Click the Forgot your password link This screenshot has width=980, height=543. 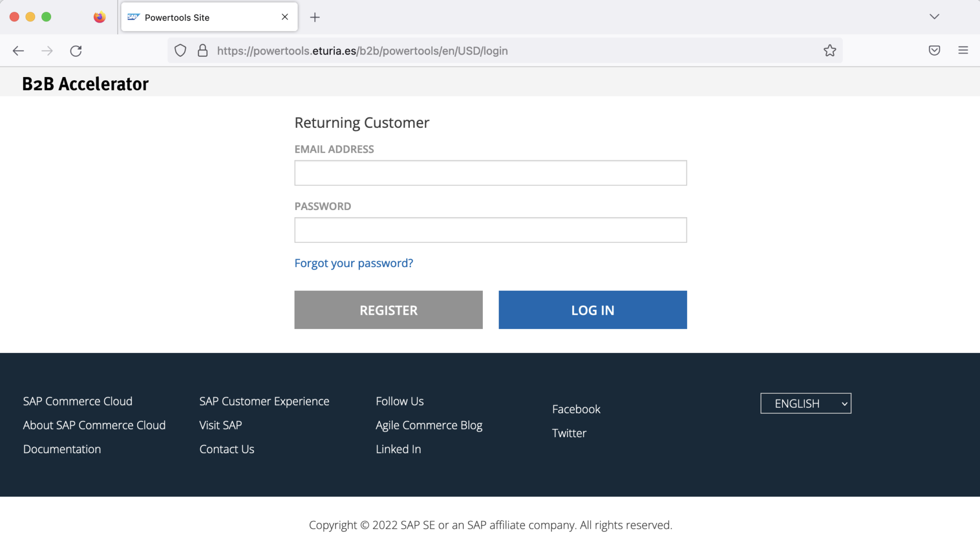click(354, 263)
